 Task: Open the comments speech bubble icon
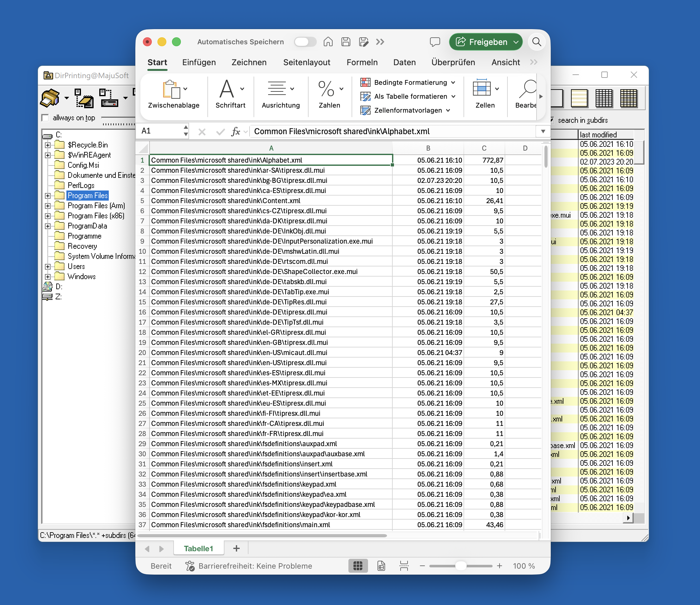click(435, 42)
